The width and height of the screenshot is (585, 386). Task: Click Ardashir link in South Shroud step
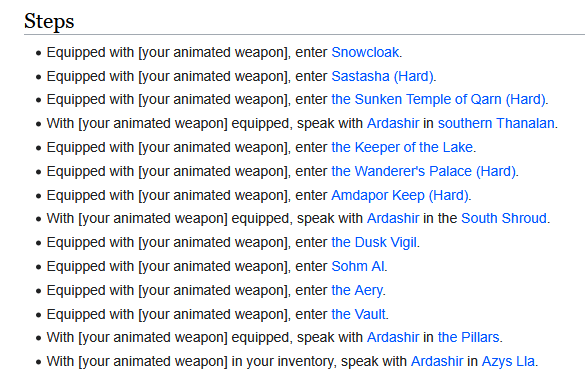point(393,219)
